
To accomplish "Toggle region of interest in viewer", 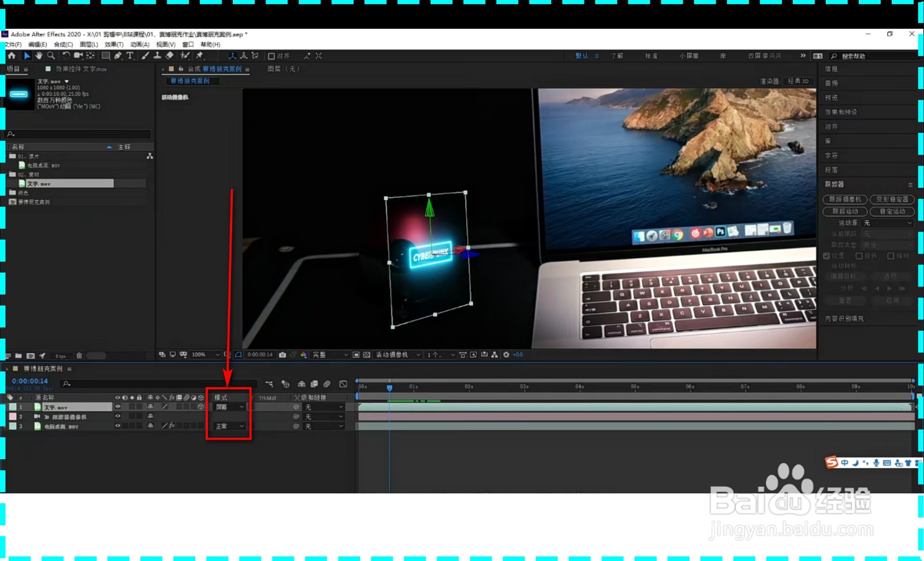I will [356, 355].
